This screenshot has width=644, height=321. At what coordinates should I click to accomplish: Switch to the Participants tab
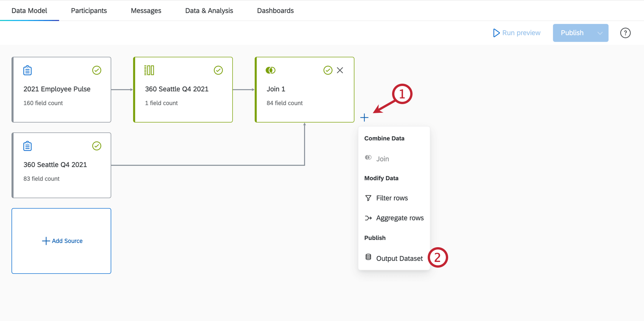pos(89,11)
